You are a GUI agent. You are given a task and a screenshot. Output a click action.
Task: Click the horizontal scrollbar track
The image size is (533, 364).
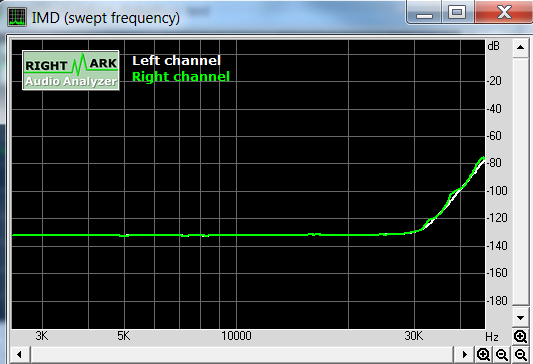click(x=242, y=354)
